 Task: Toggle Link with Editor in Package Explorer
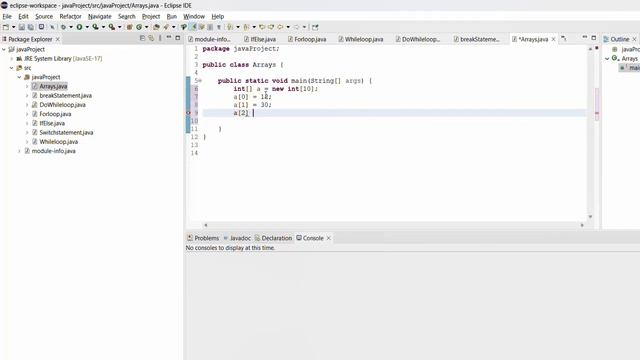pyautogui.click(x=151, y=38)
